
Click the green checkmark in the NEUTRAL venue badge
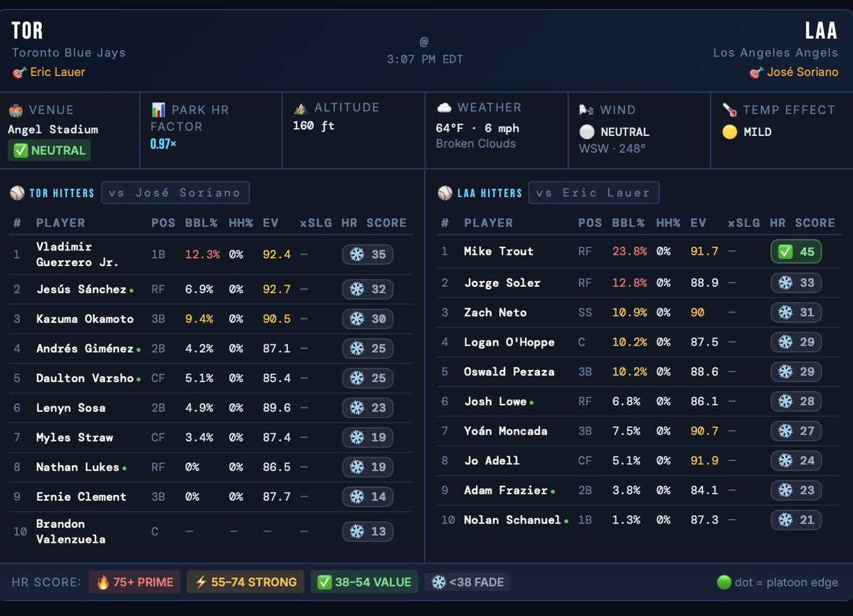(x=20, y=151)
